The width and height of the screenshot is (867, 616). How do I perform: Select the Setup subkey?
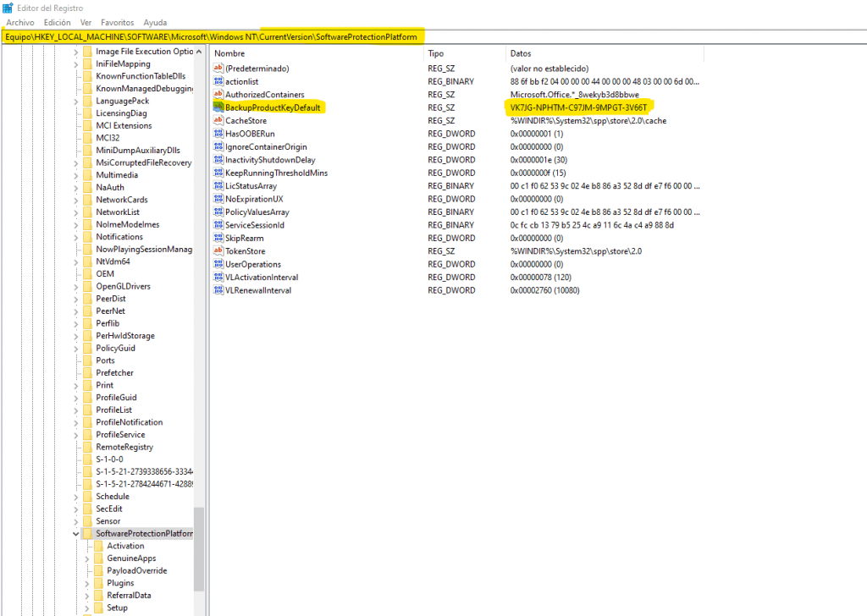tap(117, 608)
